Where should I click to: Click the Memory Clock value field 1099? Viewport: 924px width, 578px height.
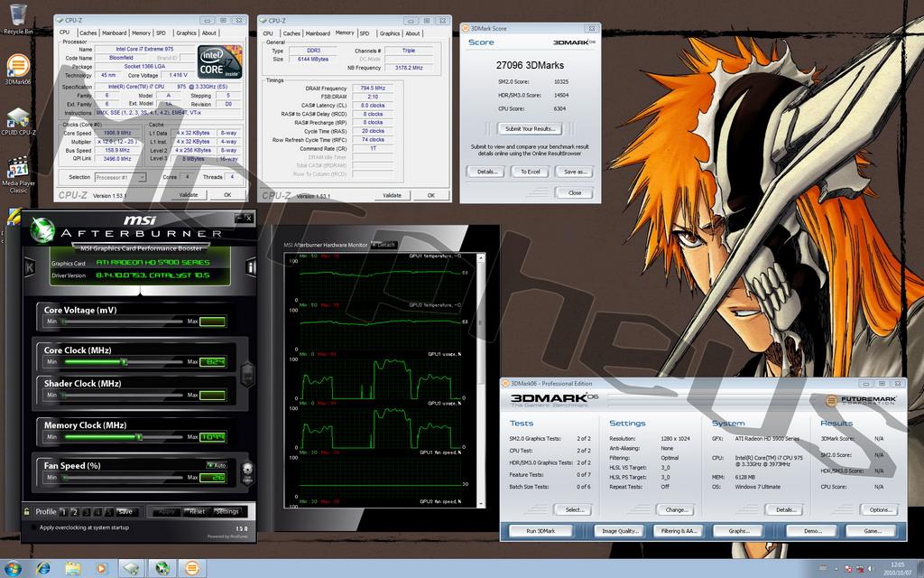point(213,437)
